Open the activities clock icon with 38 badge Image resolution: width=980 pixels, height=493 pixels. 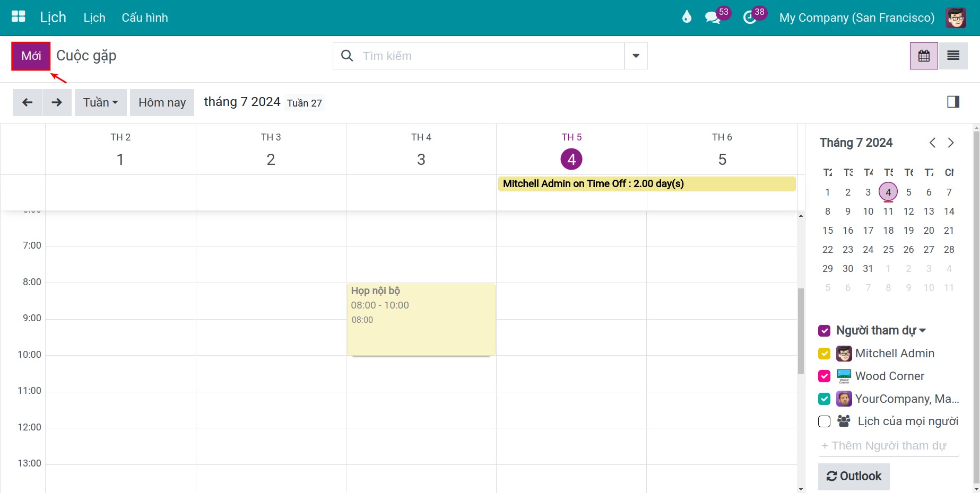coord(749,17)
